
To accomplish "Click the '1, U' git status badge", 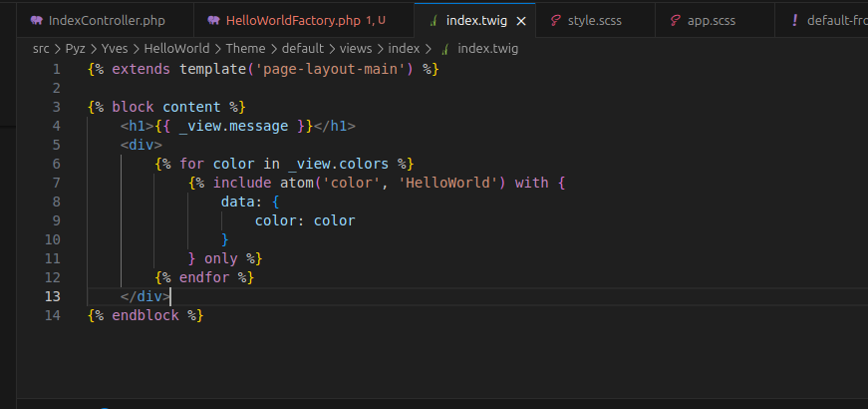I will tap(376, 21).
